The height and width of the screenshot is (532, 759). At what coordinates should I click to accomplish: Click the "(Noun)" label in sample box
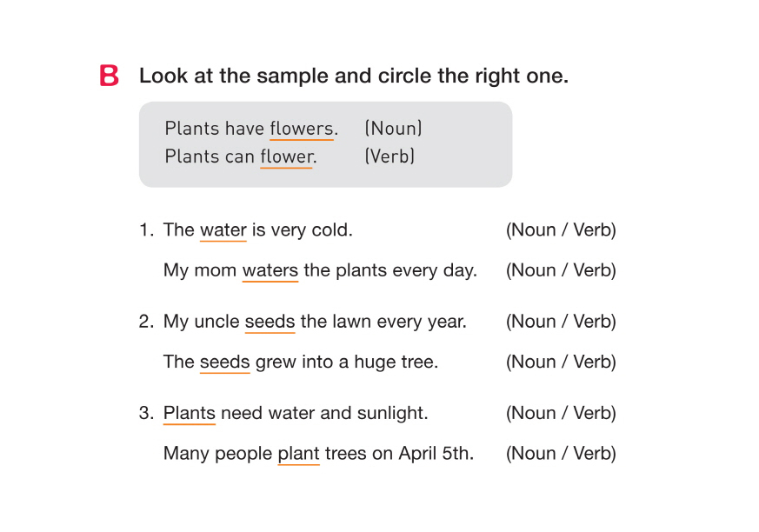click(x=394, y=129)
